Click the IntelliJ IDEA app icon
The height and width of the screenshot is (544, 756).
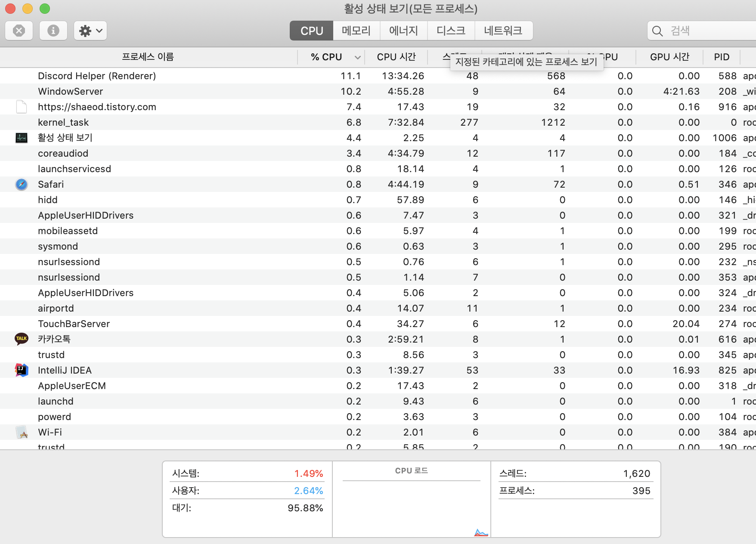click(22, 370)
